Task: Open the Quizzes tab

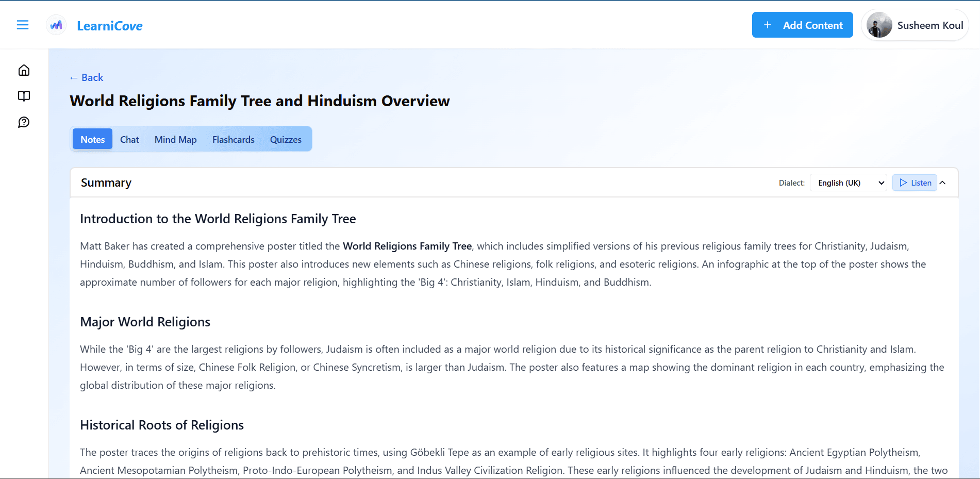Action: click(x=286, y=139)
